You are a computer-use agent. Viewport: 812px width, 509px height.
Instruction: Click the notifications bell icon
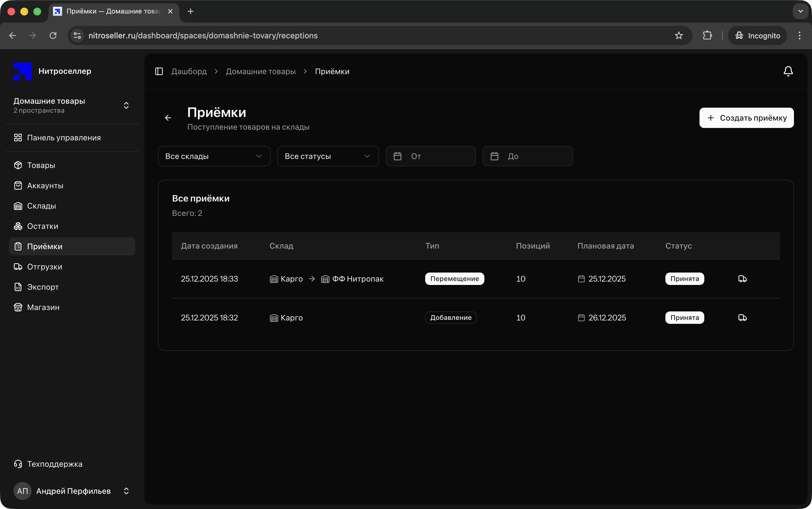788,71
